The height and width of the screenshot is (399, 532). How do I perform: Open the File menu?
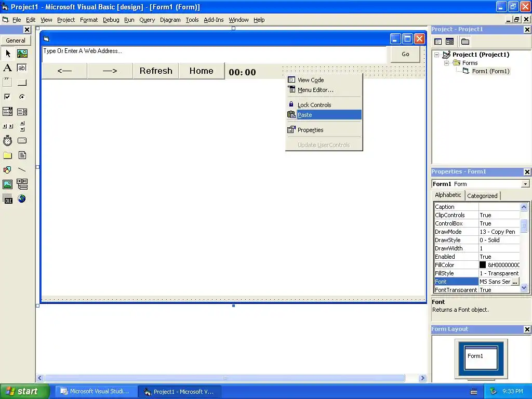(x=17, y=20)
